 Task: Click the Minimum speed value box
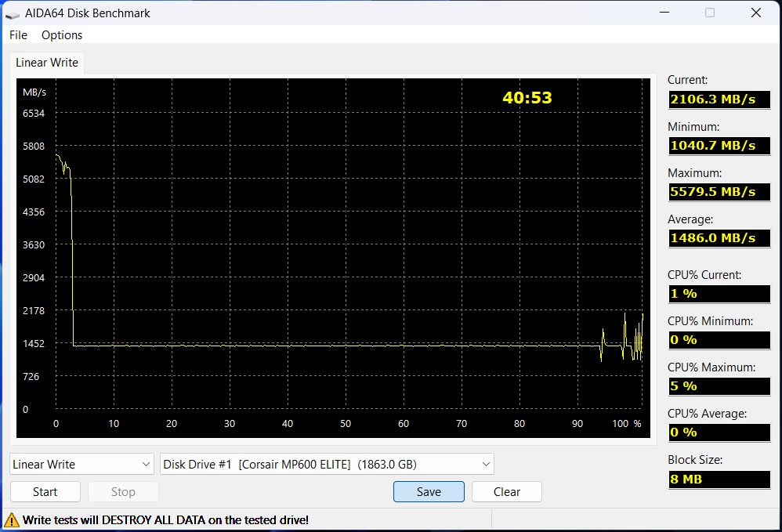(719, 146)
